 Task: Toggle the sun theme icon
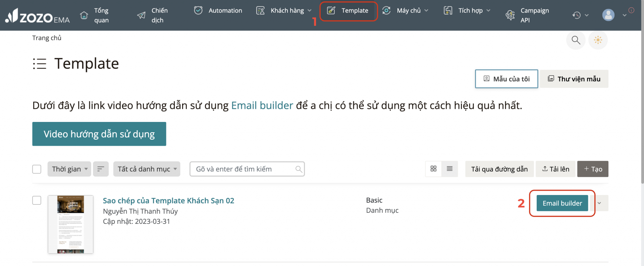598,40
